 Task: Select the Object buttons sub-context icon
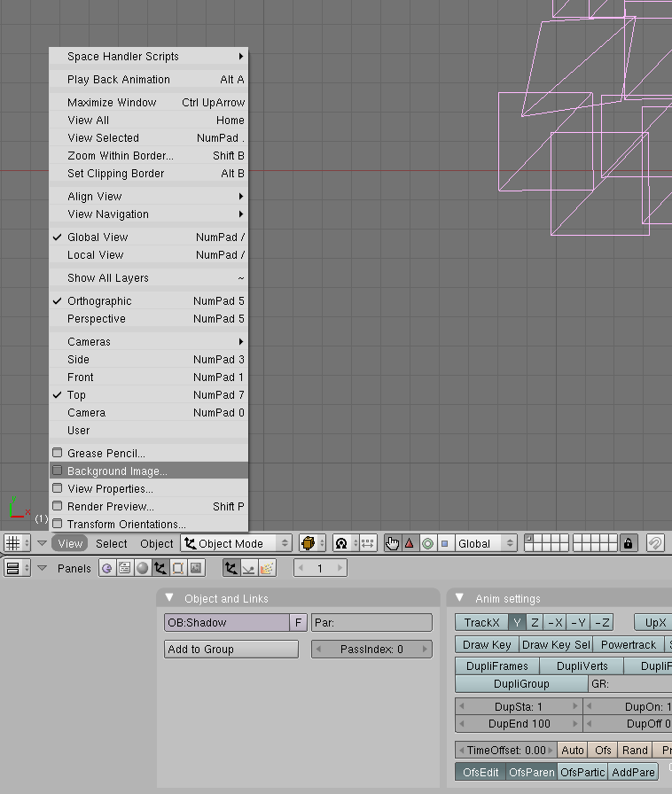[231, 568]
